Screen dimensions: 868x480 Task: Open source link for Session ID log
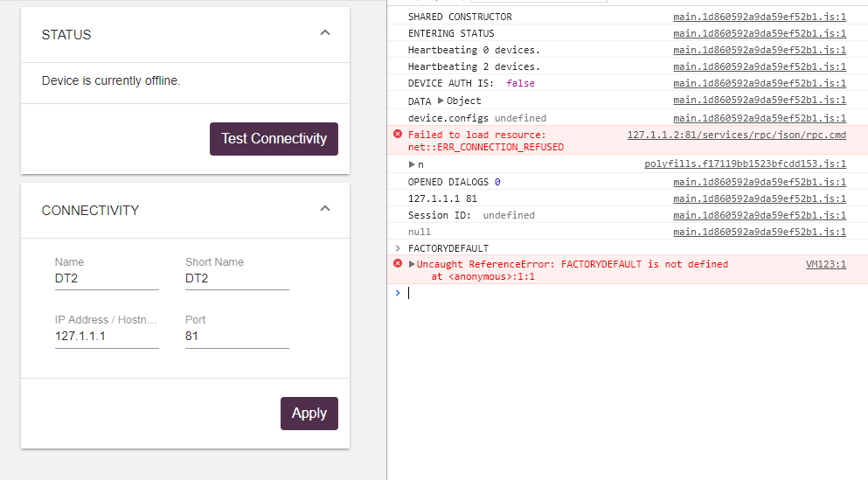pos(759,215)
